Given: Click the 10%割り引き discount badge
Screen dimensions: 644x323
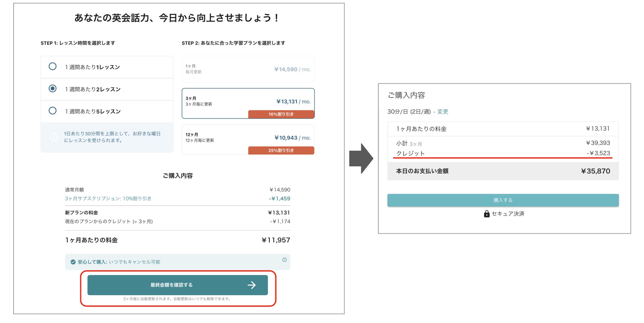Looking at the screenshot, I should [x=281, y=114].
